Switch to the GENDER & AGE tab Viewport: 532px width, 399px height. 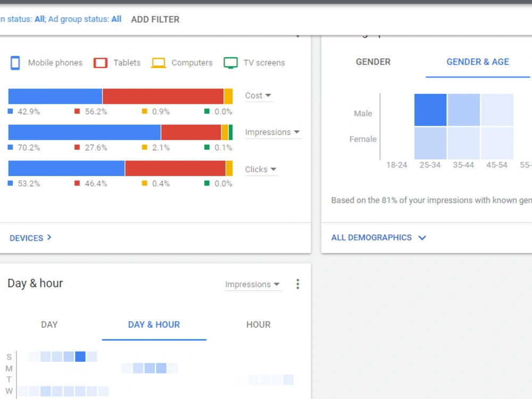coord(477,62)
